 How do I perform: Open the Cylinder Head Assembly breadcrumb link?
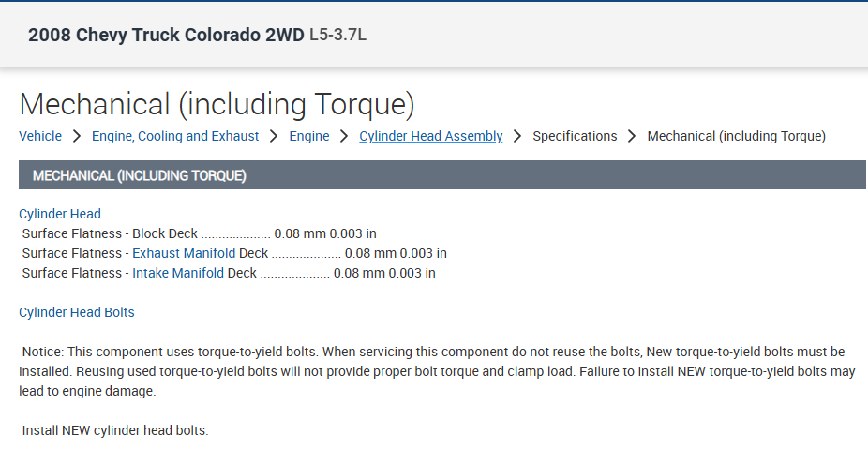coord(431,136)
